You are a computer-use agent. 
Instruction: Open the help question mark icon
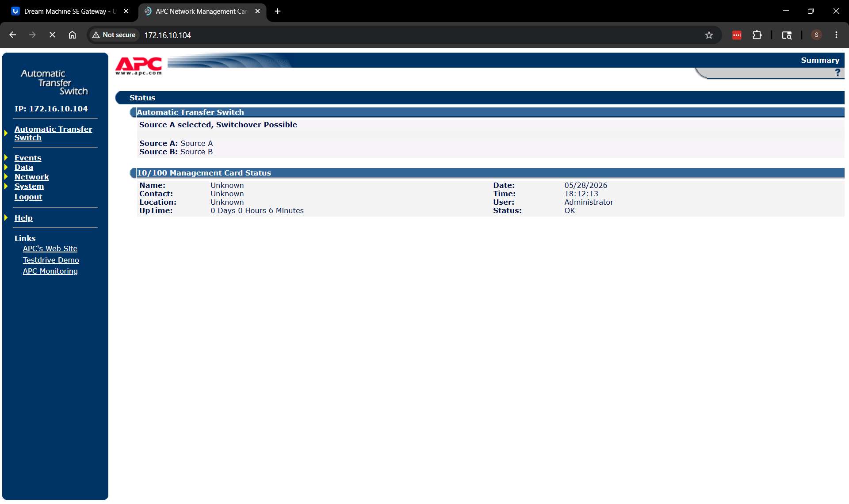(838, 73)
